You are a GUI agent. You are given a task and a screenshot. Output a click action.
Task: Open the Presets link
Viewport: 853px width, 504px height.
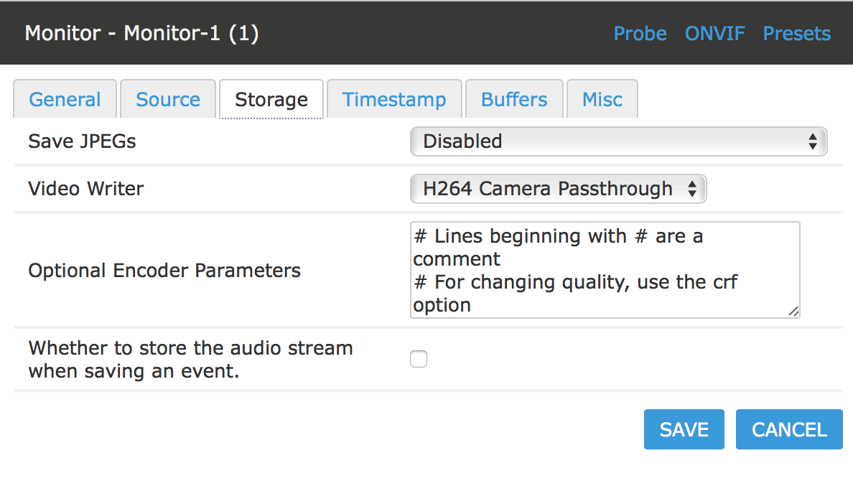797,34
